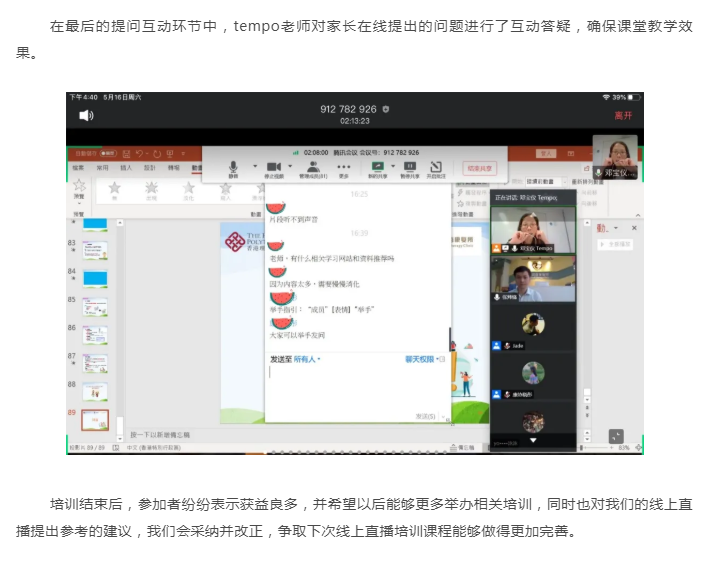Expand the microphone options arrow
The height and width of the screenshot is (566, 716).
pos(254,166)
